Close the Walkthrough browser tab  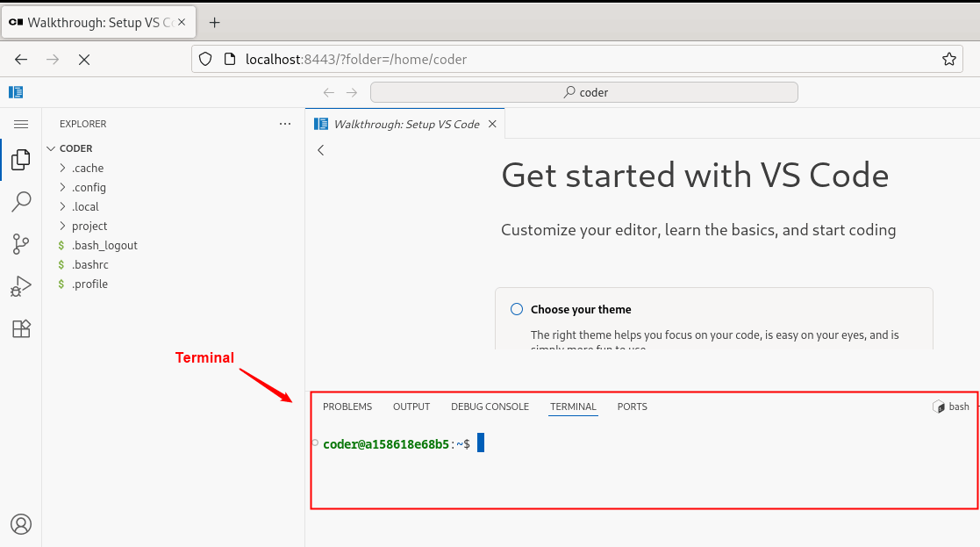[182, 23]
